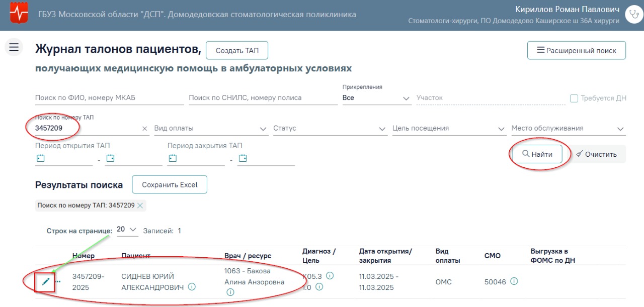This screenshot has height=307, width=644.
Task: Open calendar for TAP closing period start
Action: [x=173, y=158]
